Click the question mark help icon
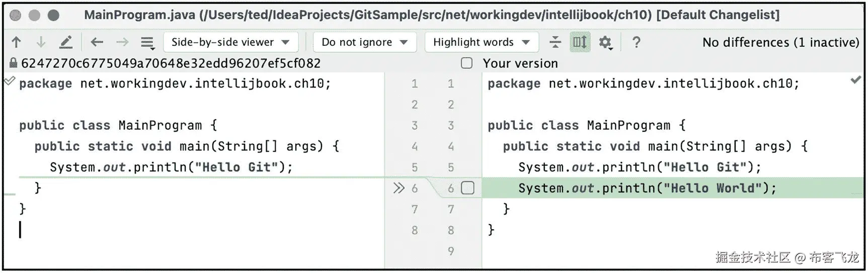The image size is (868, 273). pos(636,42)
